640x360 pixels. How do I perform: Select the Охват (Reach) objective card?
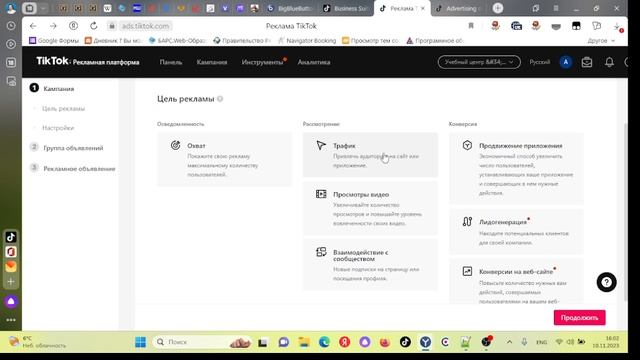[224, 159]
